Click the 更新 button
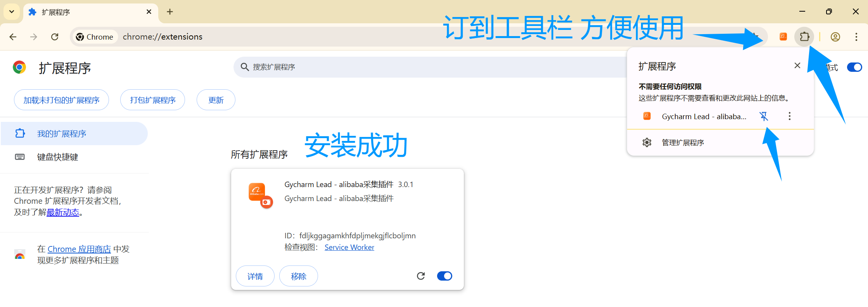The width and height of the screenshot is (868, 307). point(216,100)
